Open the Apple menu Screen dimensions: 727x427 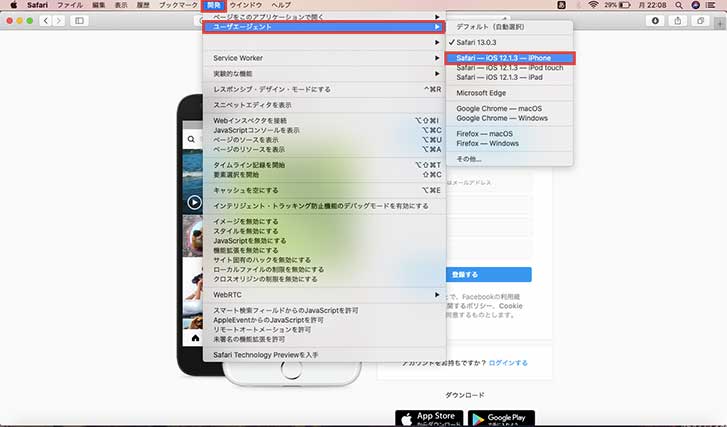point(13,5)
